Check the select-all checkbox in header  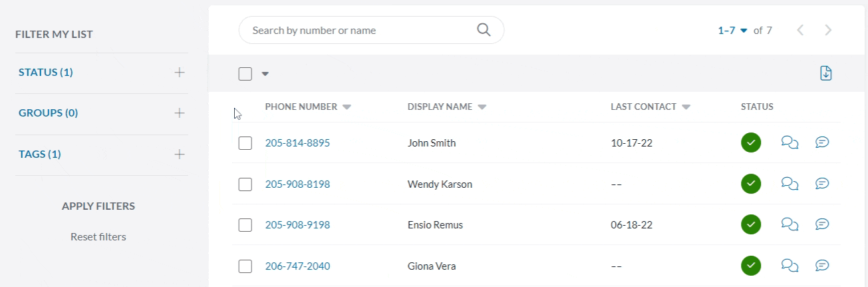coord(245,74)
